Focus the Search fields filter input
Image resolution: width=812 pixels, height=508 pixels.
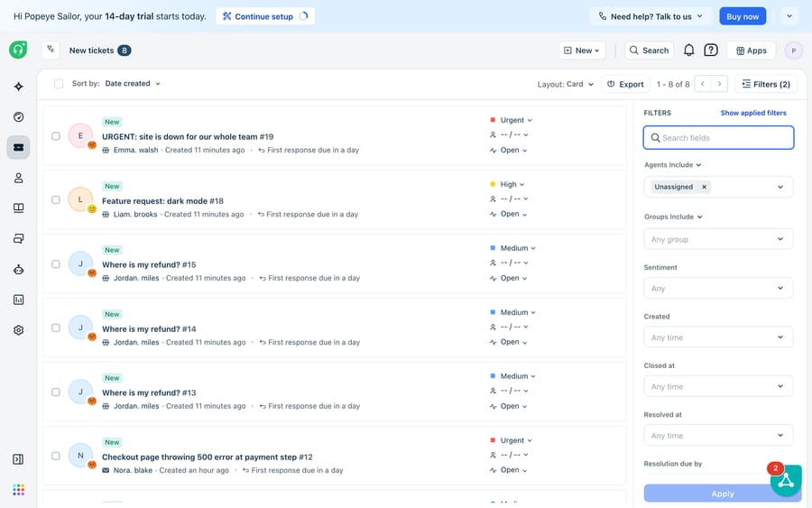(x=718, y=138)
